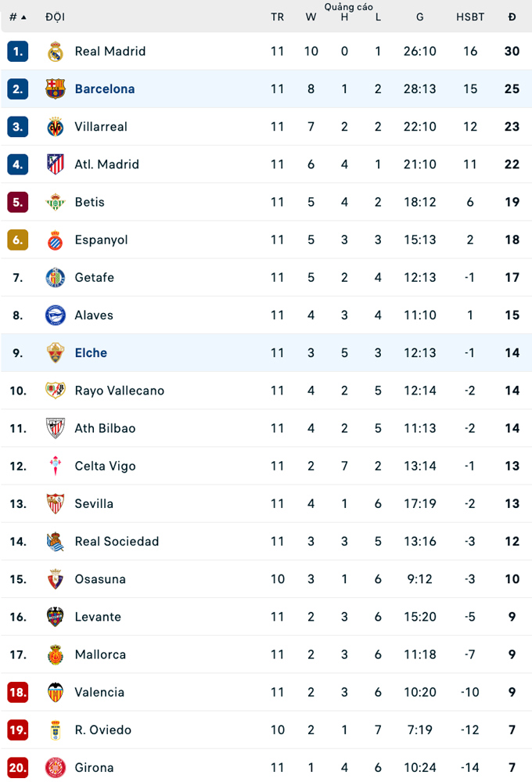This screenshot has height=782, width=532.
Task: Open the Elche team link
Action: [x=91, y=353]
